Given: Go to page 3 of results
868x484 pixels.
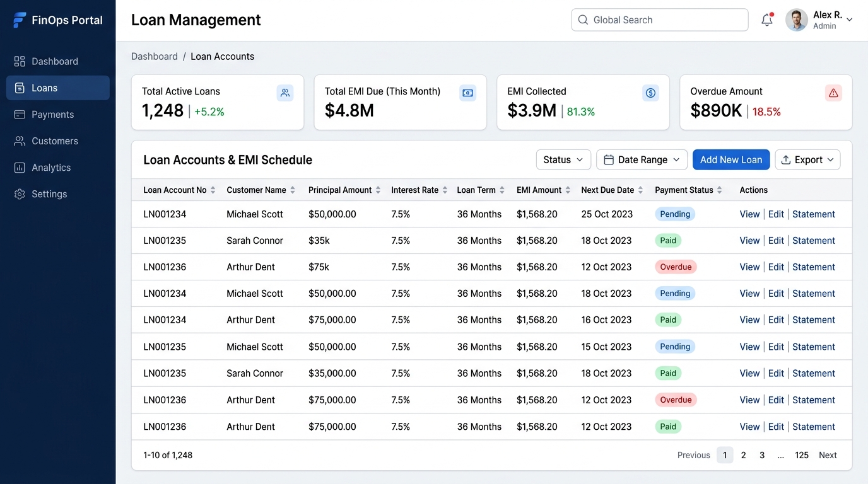Looking at the screenshot, I should click(762, 455).
